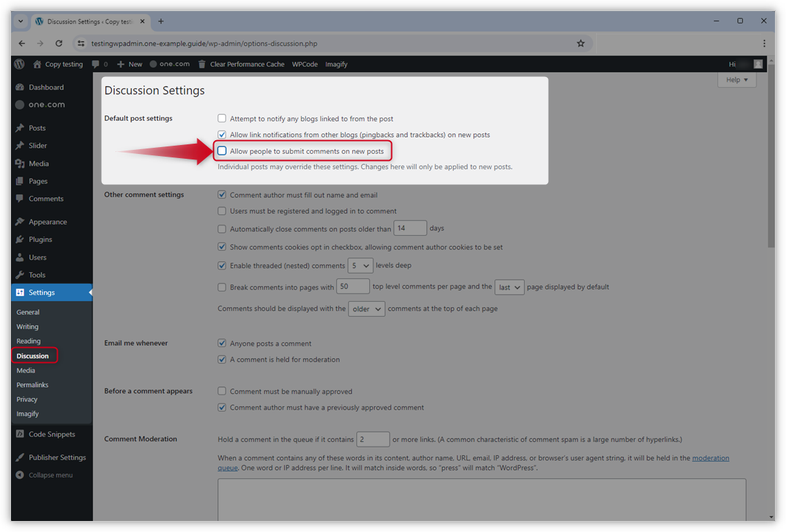Open the threaded comments levels dropdown
Image resolution: width=786 pixels, height=532 pixels.
point(360,265)
